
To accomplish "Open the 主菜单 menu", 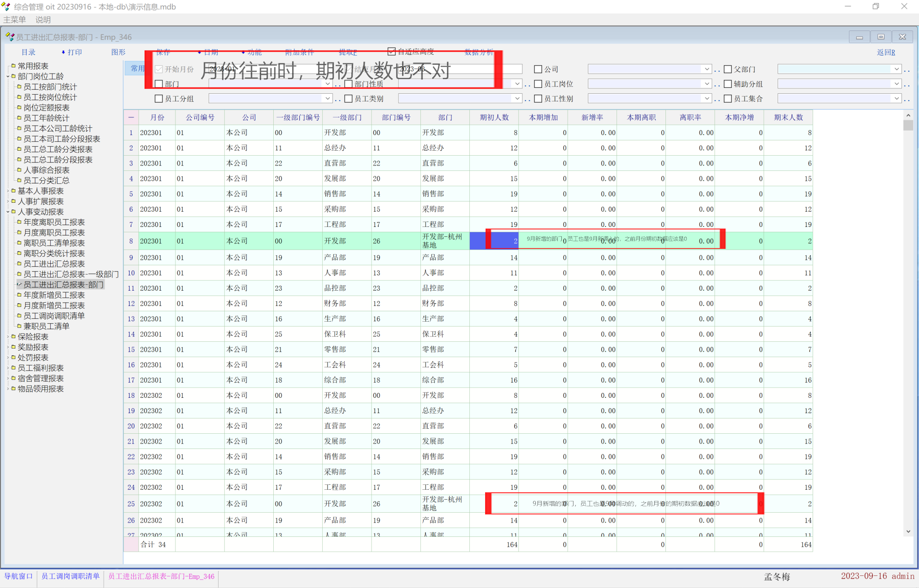I will click(14, 20).
